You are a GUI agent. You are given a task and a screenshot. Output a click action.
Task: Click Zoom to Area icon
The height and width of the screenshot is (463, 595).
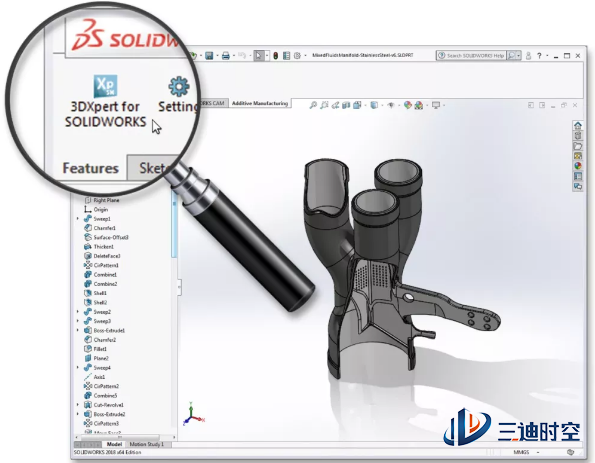(x=324, y=105)
